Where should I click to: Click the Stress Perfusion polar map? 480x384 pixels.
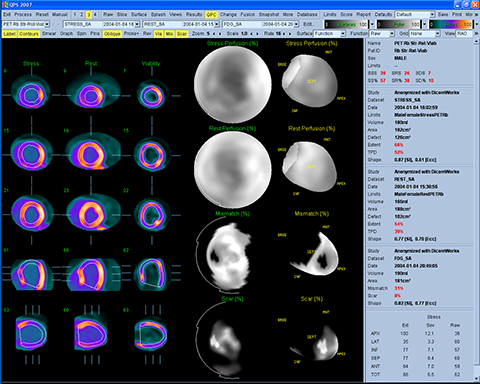(x=232, y=84)
